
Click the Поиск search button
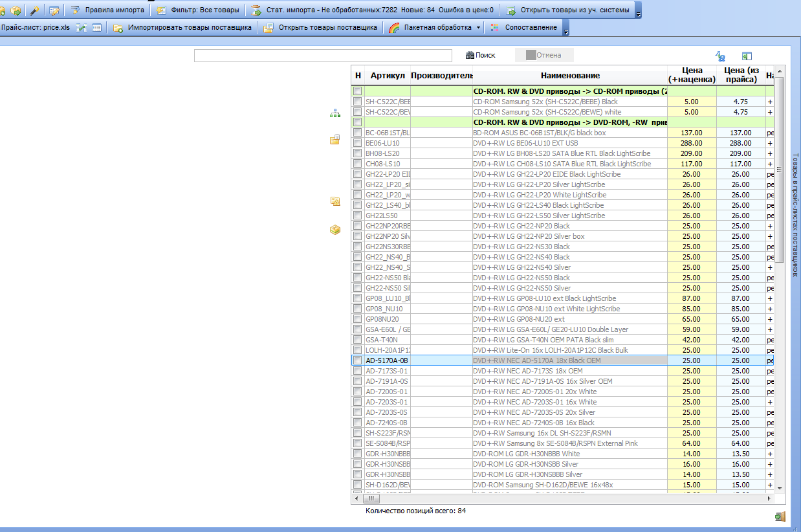point(481,55)
